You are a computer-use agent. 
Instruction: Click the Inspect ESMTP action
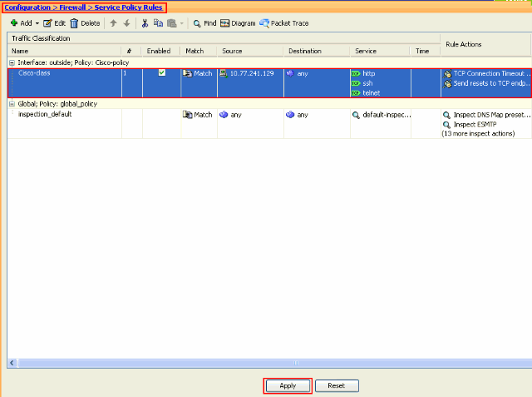pyautogui.click(x=475, y=124)
